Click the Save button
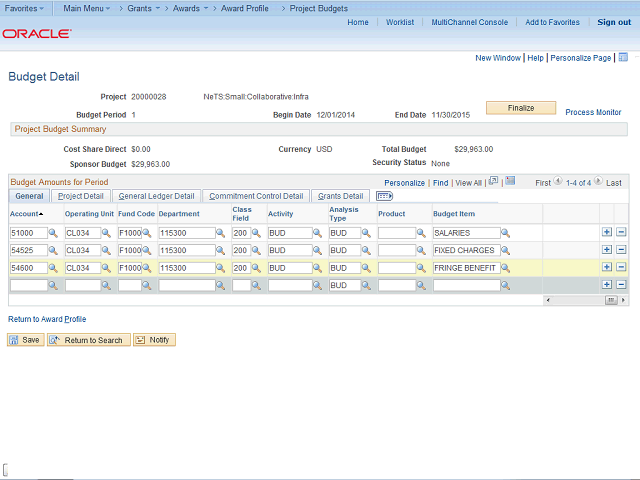The height and width of the screenshot is (480, 640). coord(25,340)
